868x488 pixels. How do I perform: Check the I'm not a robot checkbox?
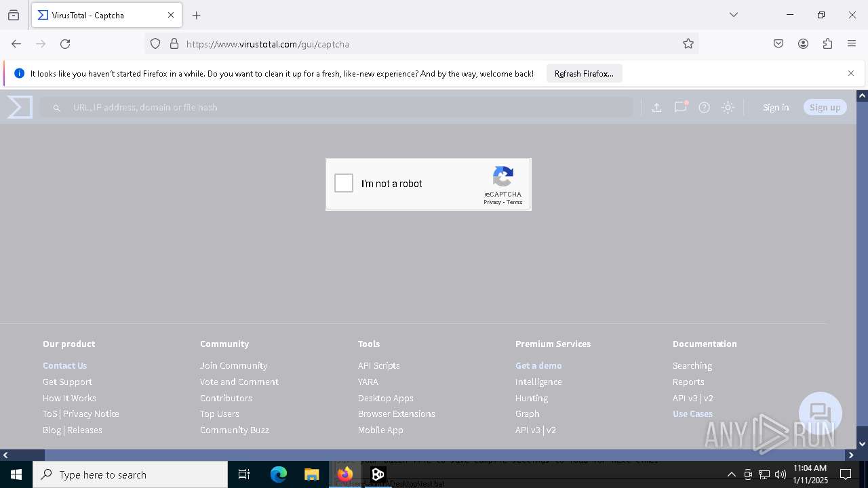pos(344,183)
